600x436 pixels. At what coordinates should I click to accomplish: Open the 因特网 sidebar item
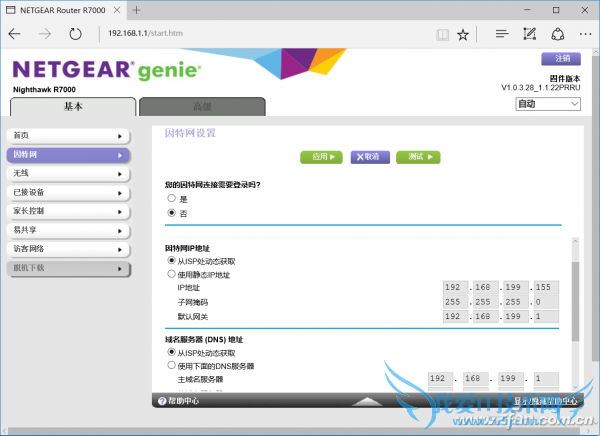point(68,155)
